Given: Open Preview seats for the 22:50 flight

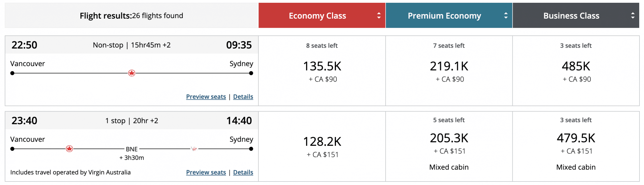Looking at the screenshot, I should (206, 97).
